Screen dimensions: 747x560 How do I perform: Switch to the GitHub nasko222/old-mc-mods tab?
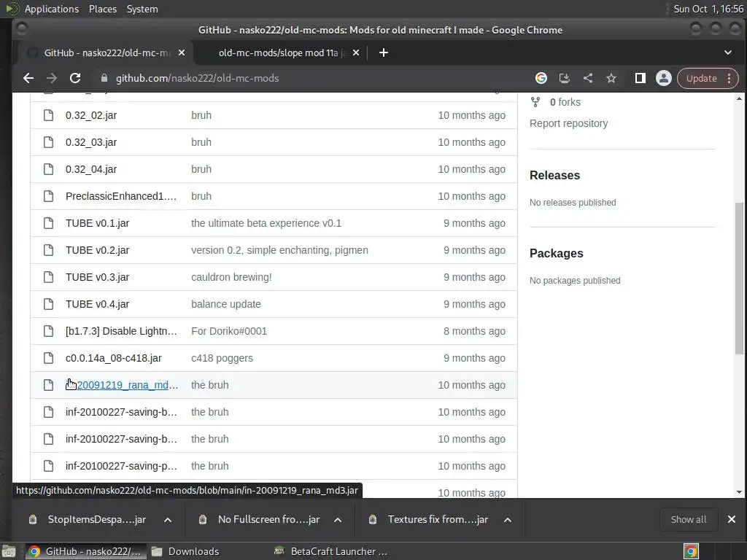(x=107, y=52)
